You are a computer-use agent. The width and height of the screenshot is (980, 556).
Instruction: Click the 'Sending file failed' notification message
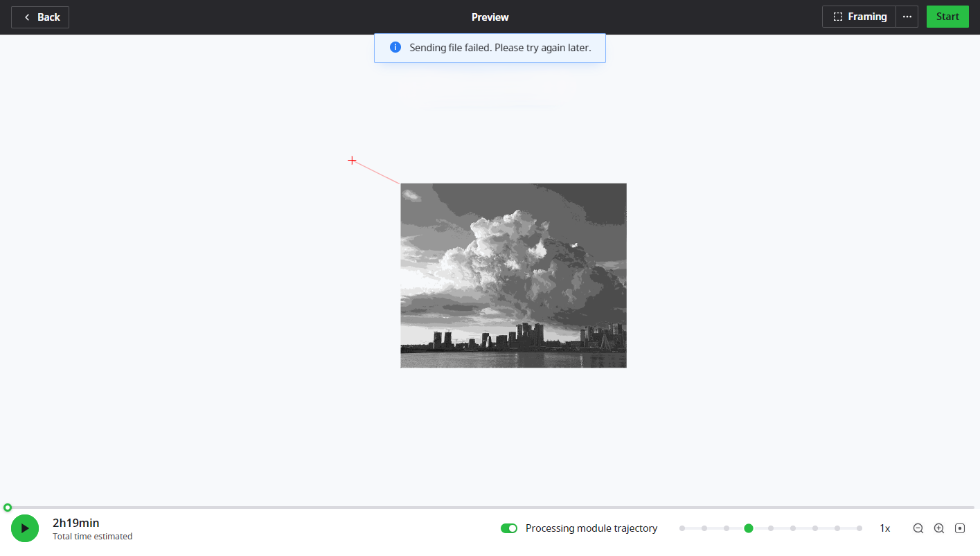(x=500, y=48)
